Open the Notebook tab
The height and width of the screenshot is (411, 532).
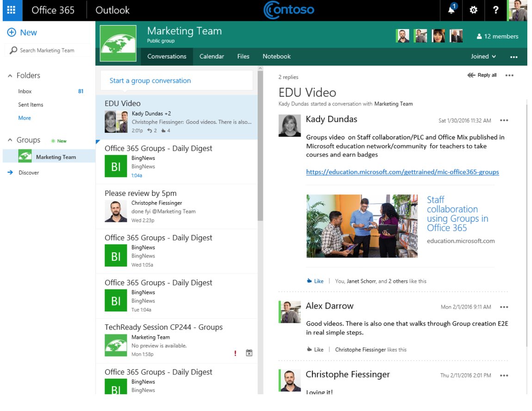276,56
